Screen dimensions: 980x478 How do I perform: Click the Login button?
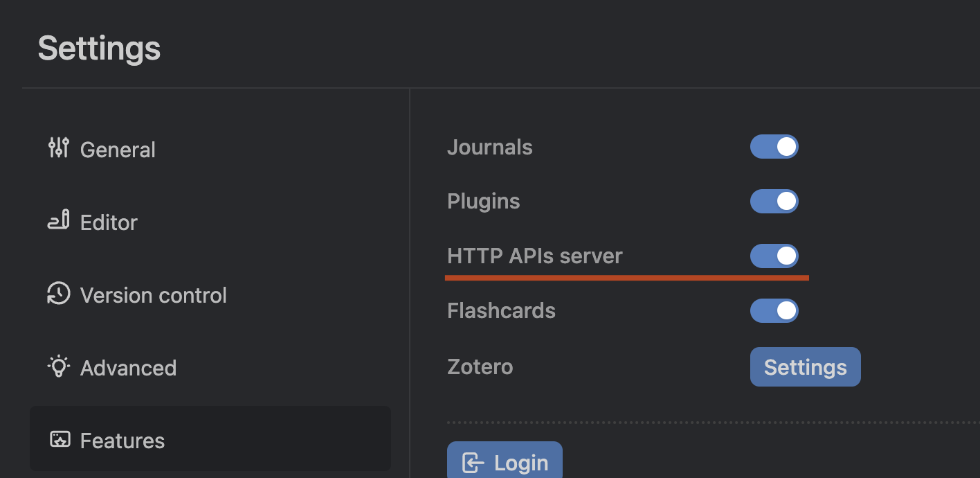[x=505, y=460]
